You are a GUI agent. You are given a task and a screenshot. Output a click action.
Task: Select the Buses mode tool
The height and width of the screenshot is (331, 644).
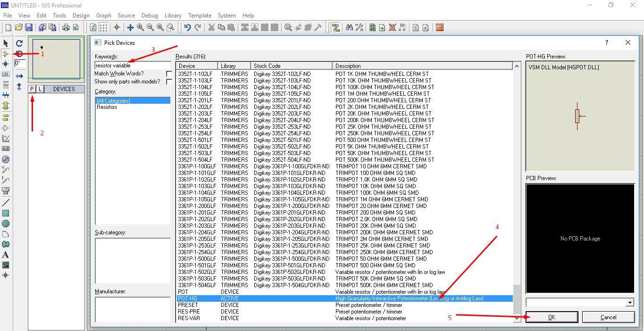(x=6, y=95)
